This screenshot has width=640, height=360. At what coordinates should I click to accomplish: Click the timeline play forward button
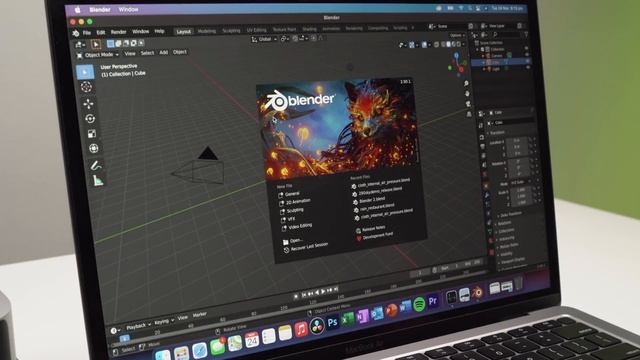[x=323, y=291]
